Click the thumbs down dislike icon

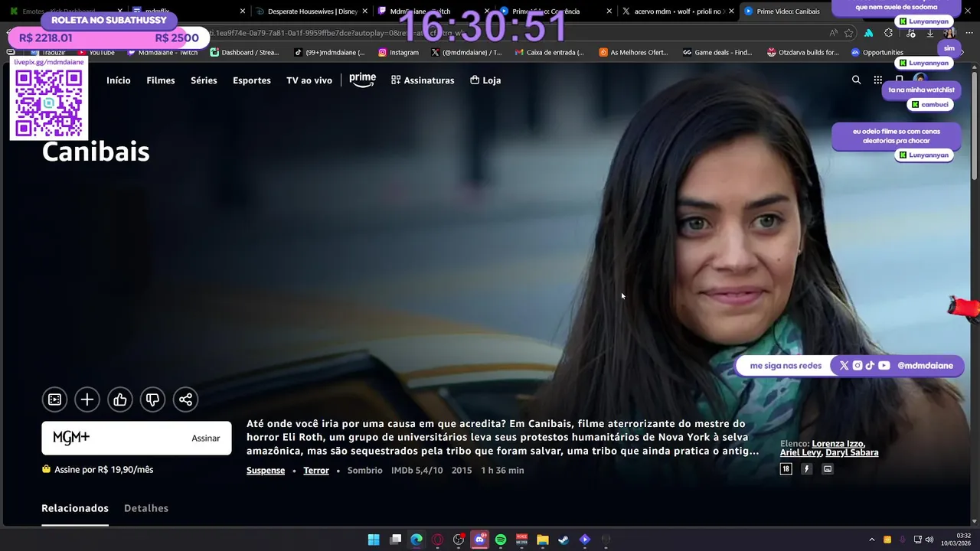pos(153,399)
